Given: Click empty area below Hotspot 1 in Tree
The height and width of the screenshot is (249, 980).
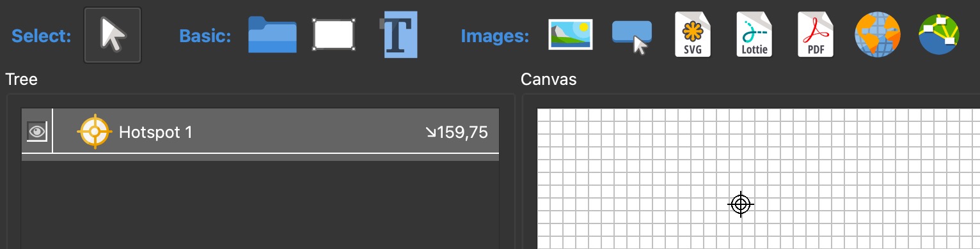Looking at the screenshot, I should 260,204.
